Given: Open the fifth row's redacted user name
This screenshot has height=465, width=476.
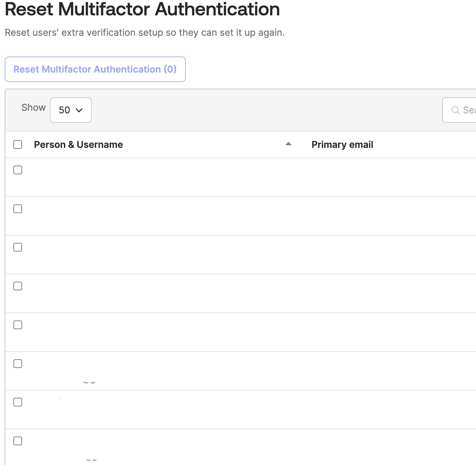Looking at the screenshot, I should tap(85, 332).
